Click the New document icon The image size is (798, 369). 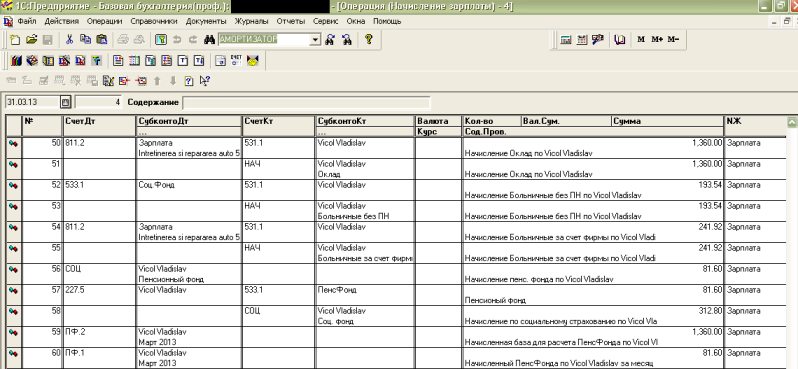click(15, 39)
